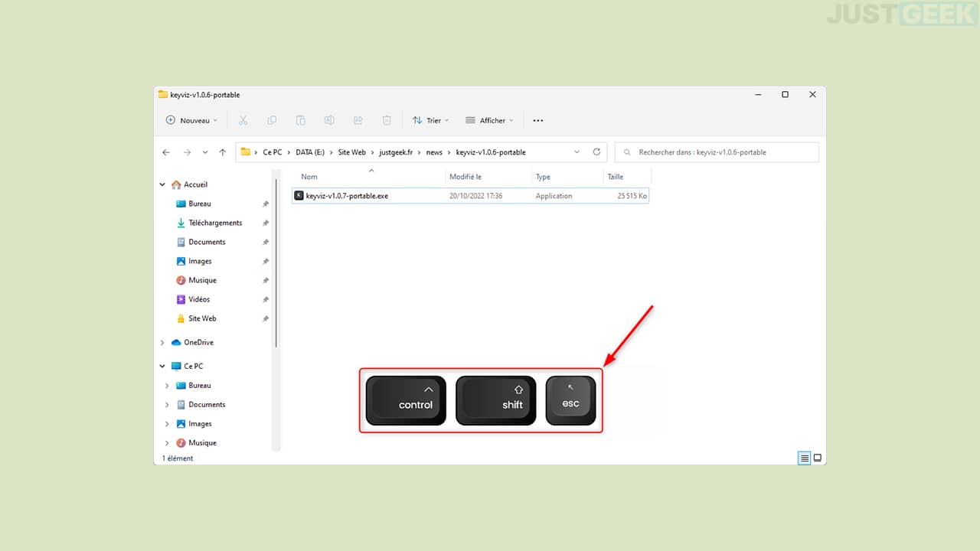This screenshot has height=551, width=980.
Task: Click the Accueil home icon
Action: tap(176, 184)
